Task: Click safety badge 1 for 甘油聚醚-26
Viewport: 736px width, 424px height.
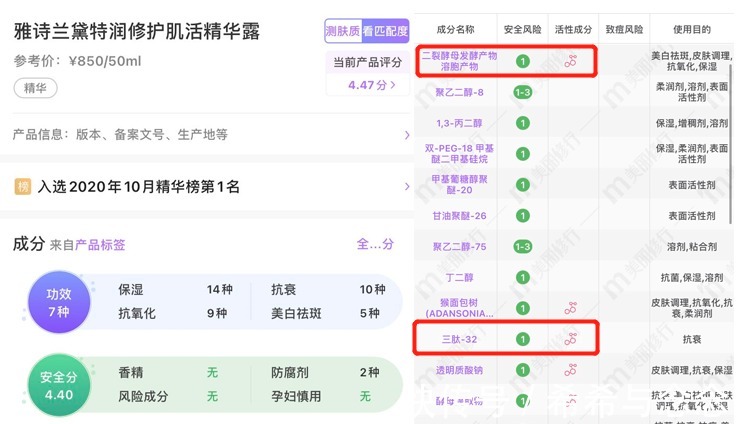Action: (x=522, y=216)
